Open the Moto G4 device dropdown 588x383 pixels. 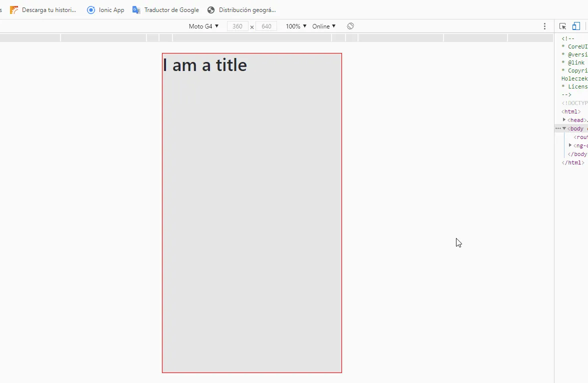point(203,26)
